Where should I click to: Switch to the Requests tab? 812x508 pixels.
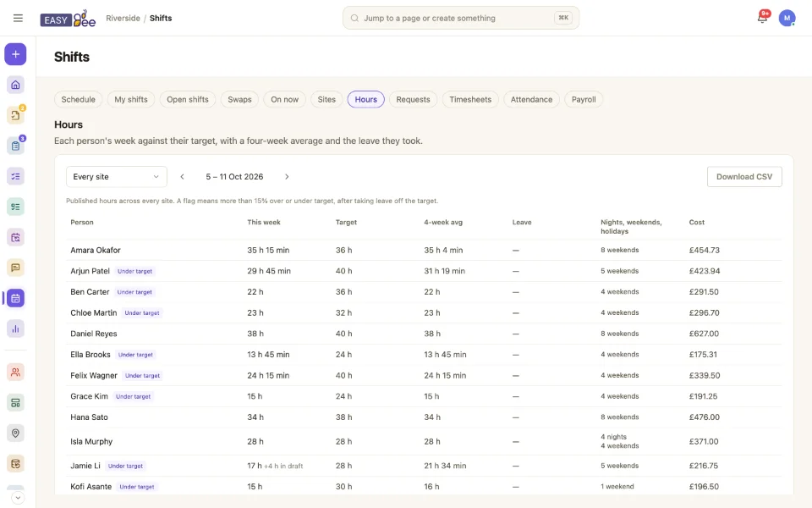(414, 100)
